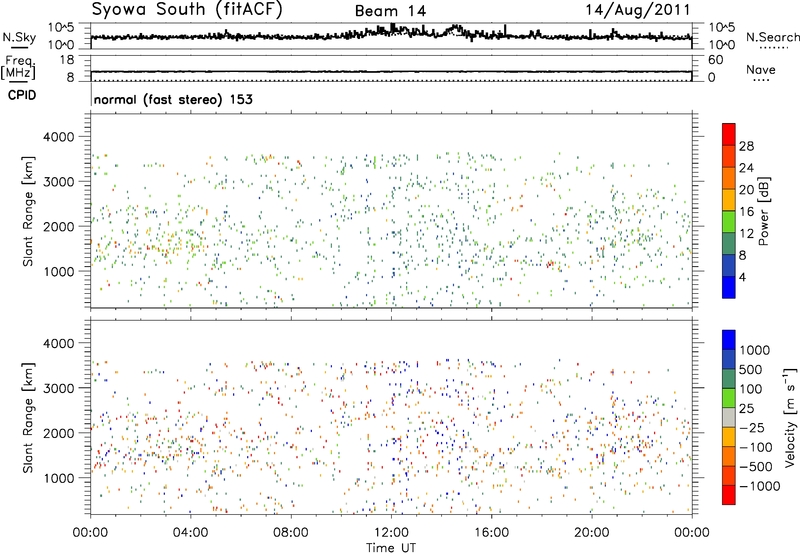Click the date "14/Aug/2011"
The width and height of the screenshot is (800, 554).
point(637,9)
